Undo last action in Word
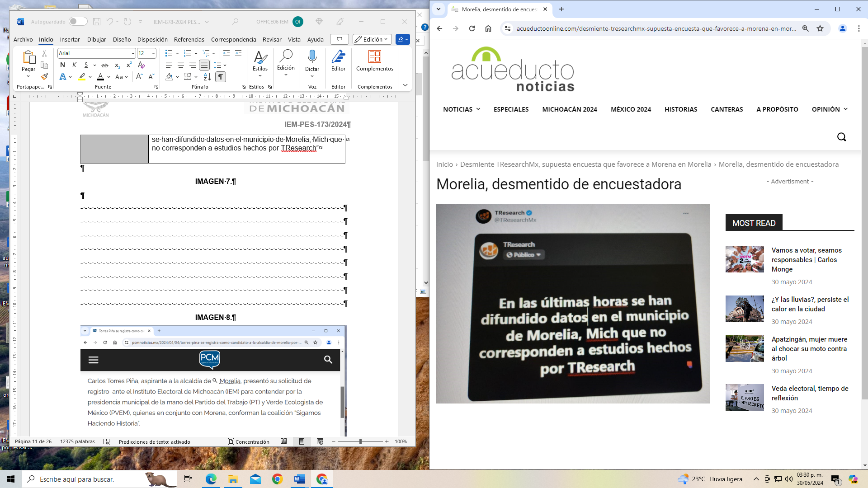This screenshot has height=488, width=868. (x=109, y=22)
